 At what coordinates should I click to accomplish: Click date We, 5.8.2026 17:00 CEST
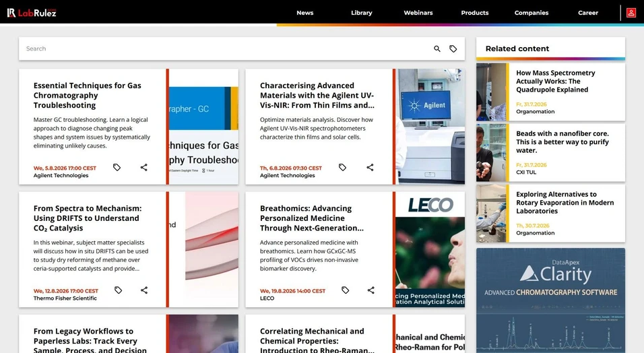pyautogui.click(x=65, y=168)
